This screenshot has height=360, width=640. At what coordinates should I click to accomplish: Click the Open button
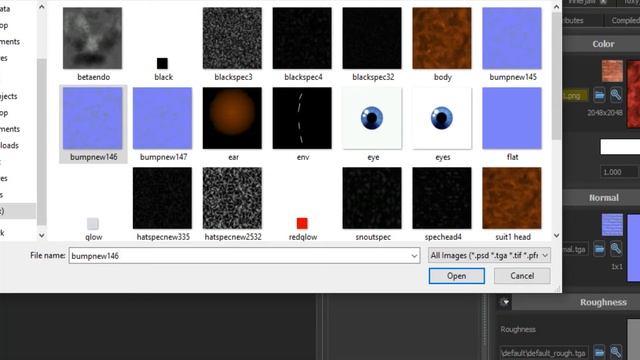[456, 276]
